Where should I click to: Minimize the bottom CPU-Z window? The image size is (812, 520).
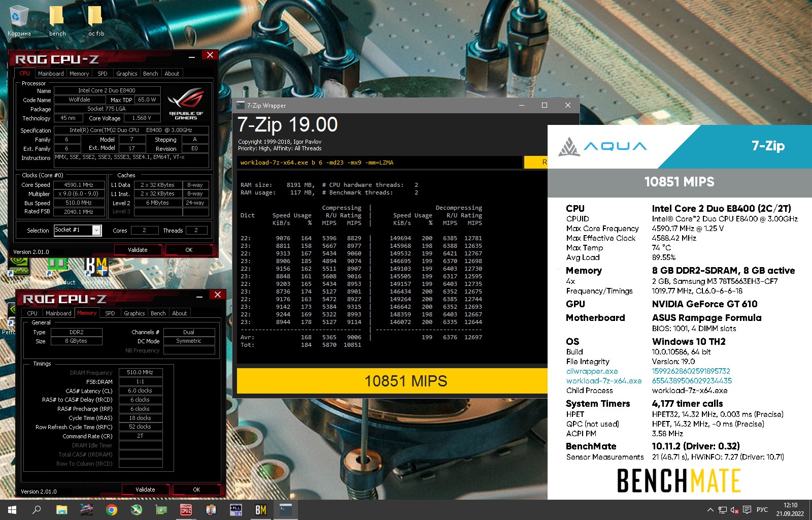point(199,296)
